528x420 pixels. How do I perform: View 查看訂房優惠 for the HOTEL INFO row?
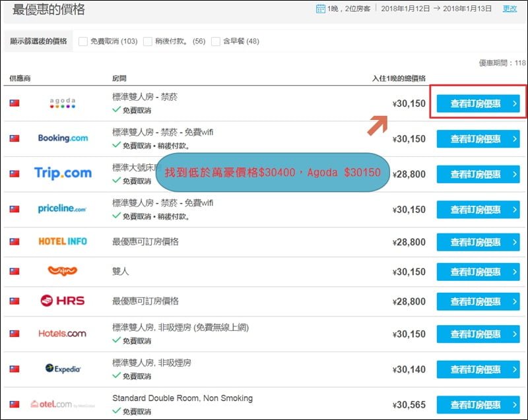click(478, 242)
